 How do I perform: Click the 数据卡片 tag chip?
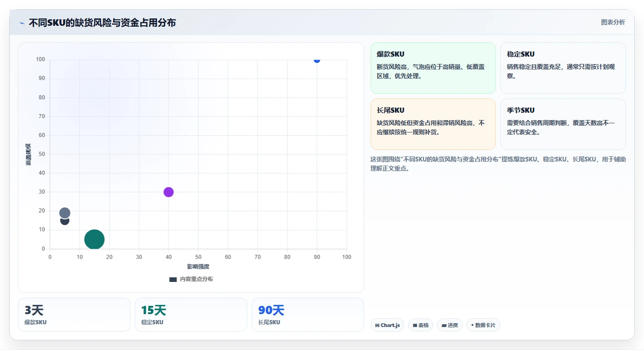(483, 325)
